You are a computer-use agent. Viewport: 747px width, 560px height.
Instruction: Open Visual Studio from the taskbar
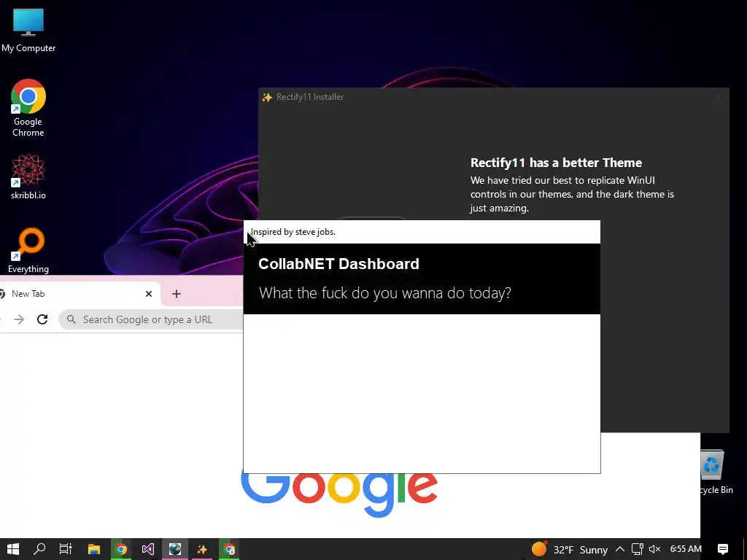tap(147, 549)
